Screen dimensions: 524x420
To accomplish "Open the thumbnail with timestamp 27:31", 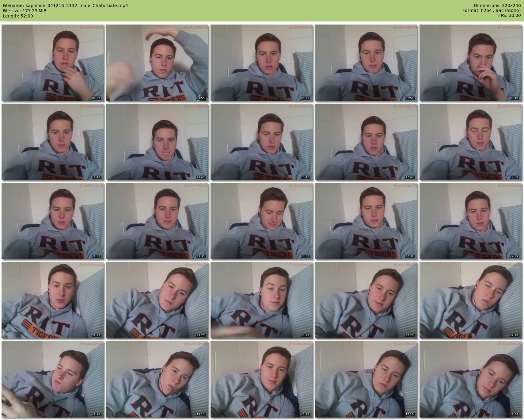I will 366,221.
